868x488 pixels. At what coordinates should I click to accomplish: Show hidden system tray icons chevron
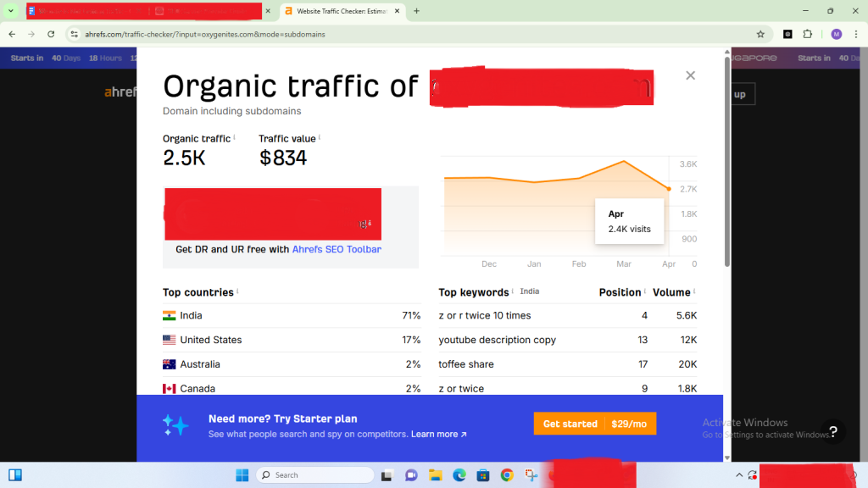coord(739,475)
